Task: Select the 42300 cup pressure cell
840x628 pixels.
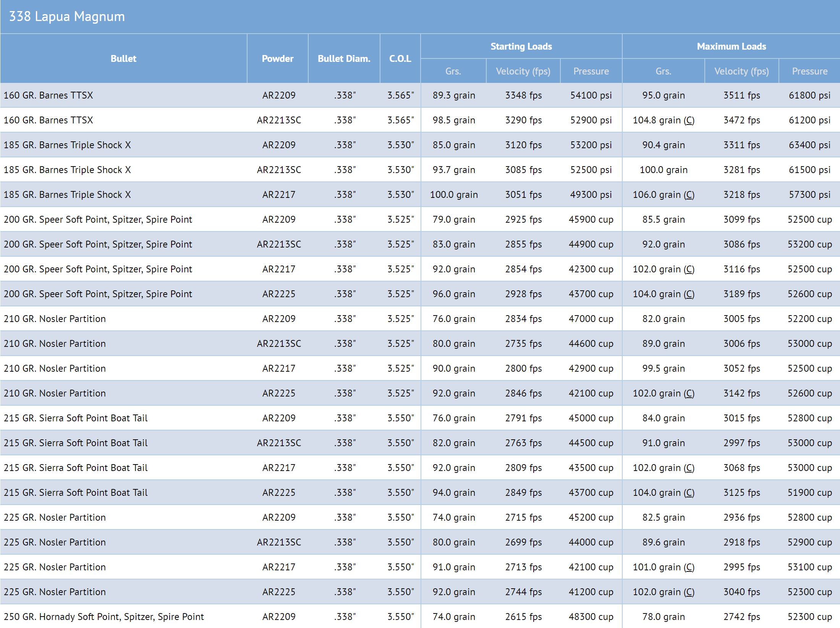Action: 591,269
